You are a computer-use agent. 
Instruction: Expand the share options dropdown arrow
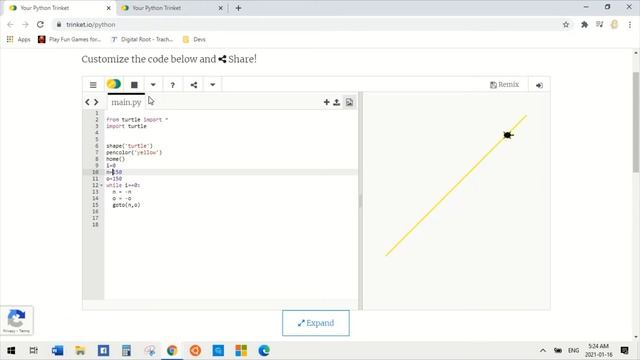[213, 85]
